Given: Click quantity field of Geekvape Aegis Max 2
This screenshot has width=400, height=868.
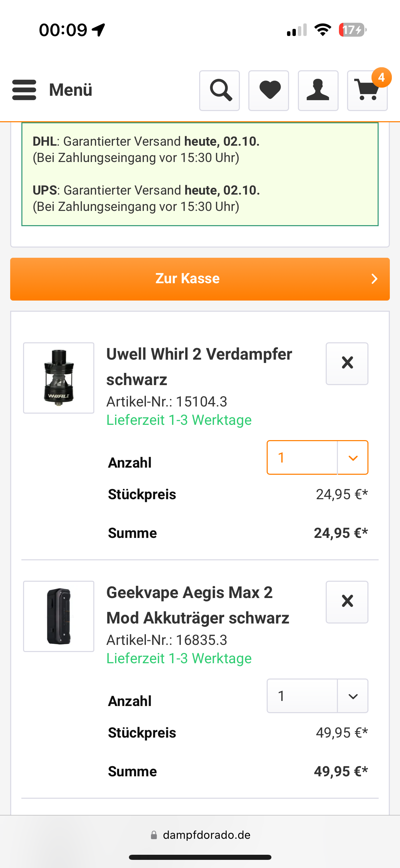Looking at the screenshot, I should [x=302, y=696].
